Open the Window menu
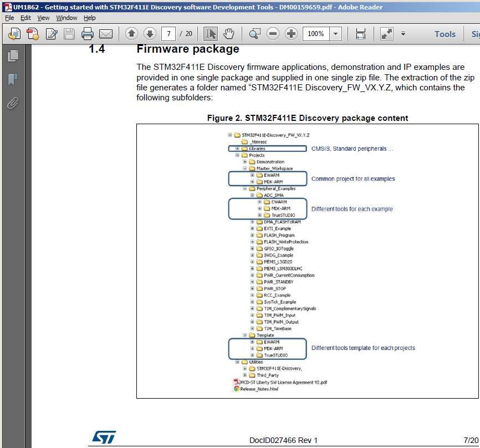Screen dimensions: 480x448 click(67, 18)
